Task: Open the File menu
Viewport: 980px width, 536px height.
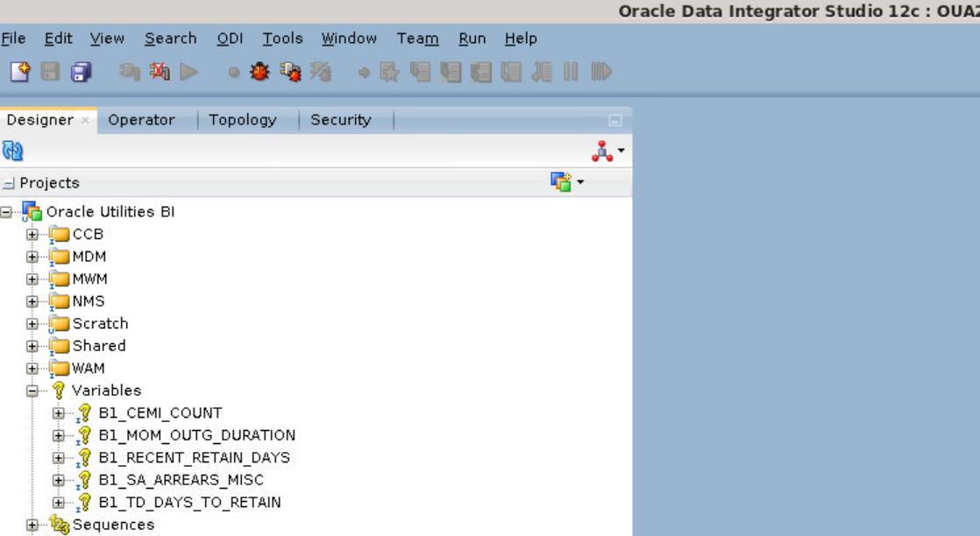Action: [x=14, y=39]
